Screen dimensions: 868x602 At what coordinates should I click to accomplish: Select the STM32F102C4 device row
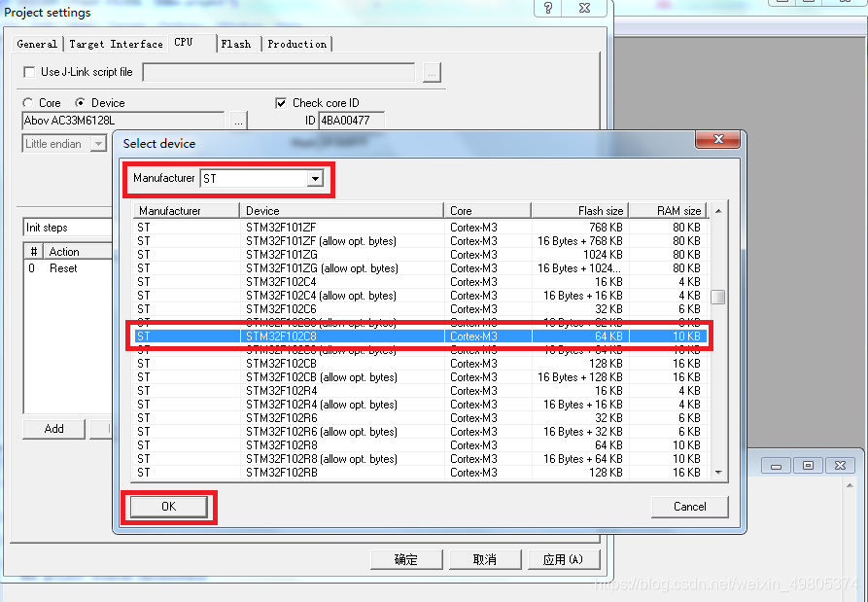point(420,281)
